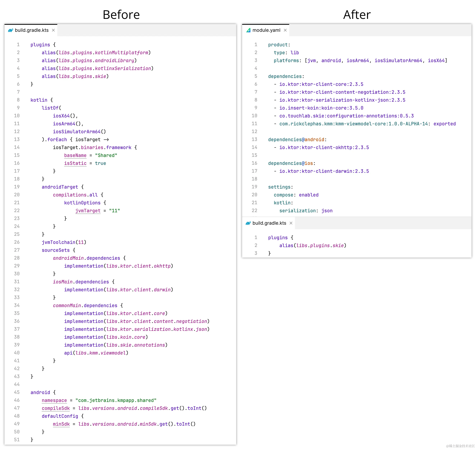Screen dimensions: 476x449
Task: Click line number 19 in the module.yaml gutter
Action: pos(254,187)
